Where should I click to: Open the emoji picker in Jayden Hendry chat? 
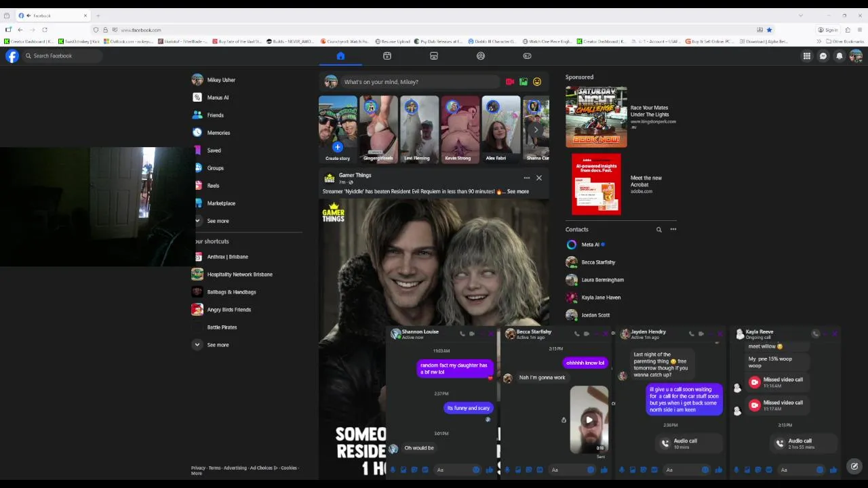[x=705, y=470]
